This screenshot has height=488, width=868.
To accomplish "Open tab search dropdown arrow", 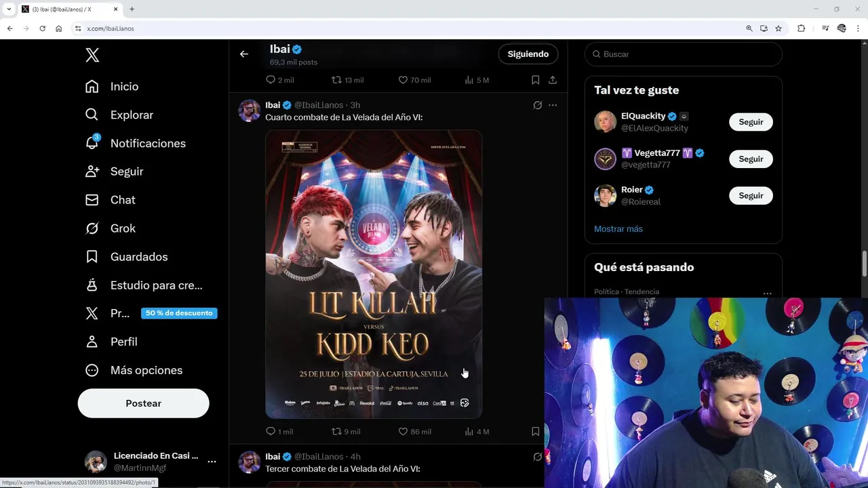I will click(x=9, y=9).
